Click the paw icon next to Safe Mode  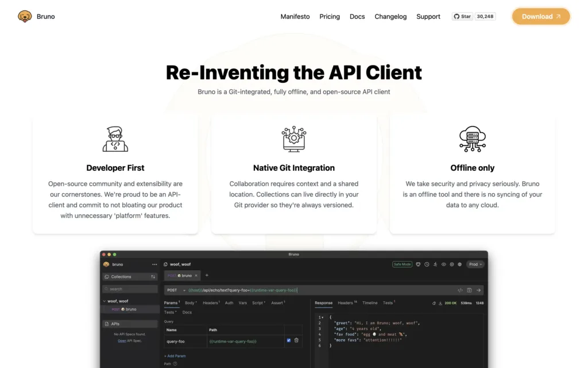point(418,264)
